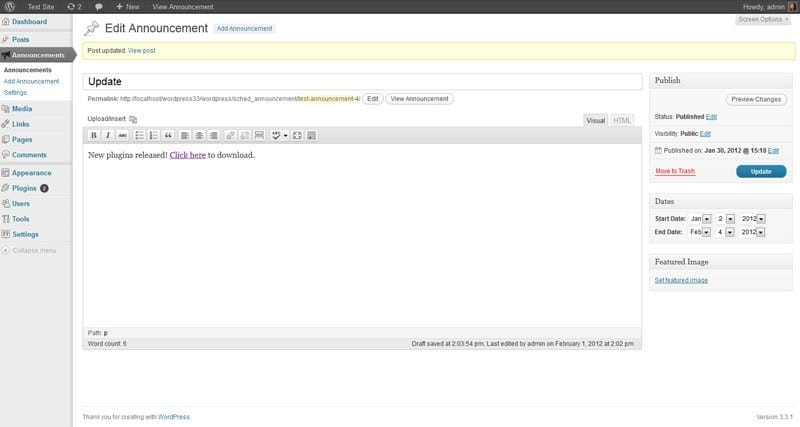The image size is (800, 427).
Task: Align text right
Action: coord(213,135)
